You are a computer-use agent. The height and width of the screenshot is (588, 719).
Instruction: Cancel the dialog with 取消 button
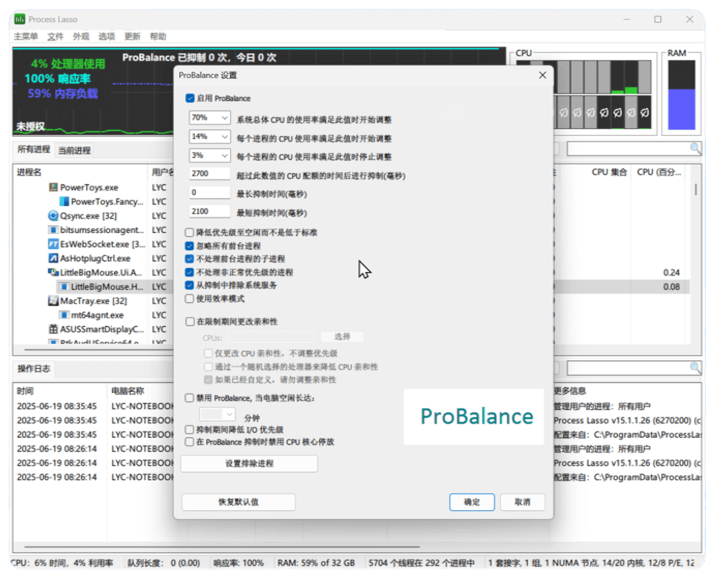pyautogui.click(x=522, y=502)
